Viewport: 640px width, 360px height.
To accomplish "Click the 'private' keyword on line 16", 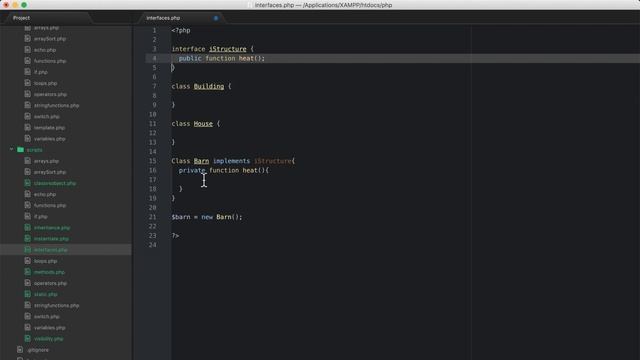I will pyautogui.click(x=192, y=170).
